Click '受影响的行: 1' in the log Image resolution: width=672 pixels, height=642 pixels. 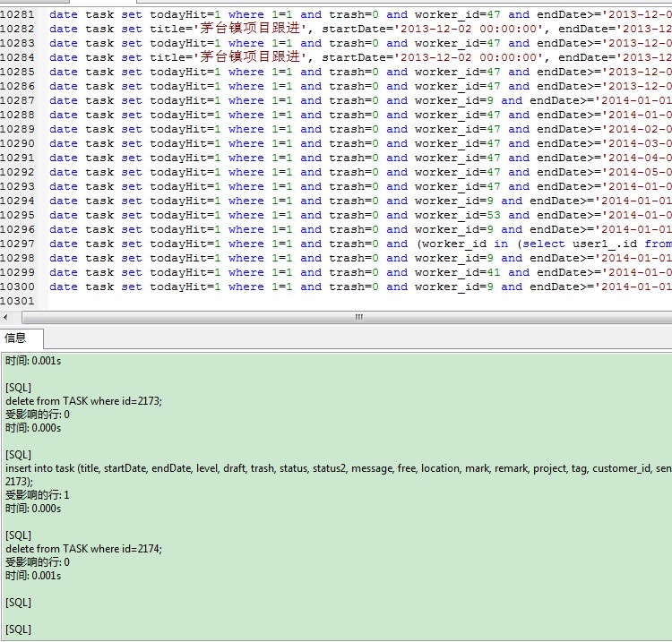pyautogui.click(x=38, y=495)
